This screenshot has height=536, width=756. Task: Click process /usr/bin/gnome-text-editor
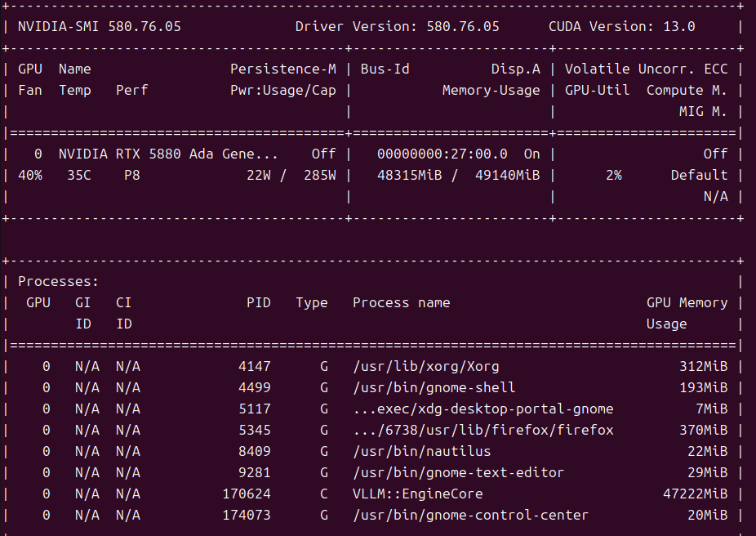(459, 472)
